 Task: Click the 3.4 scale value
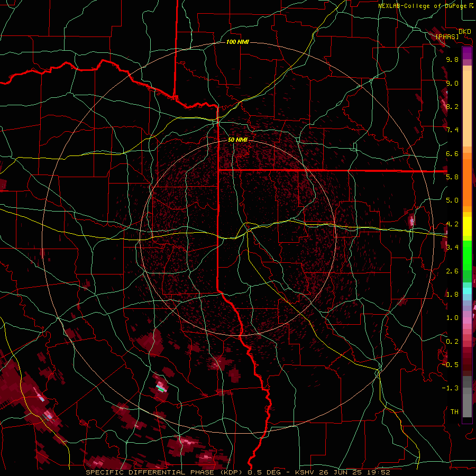pos(452,248)
